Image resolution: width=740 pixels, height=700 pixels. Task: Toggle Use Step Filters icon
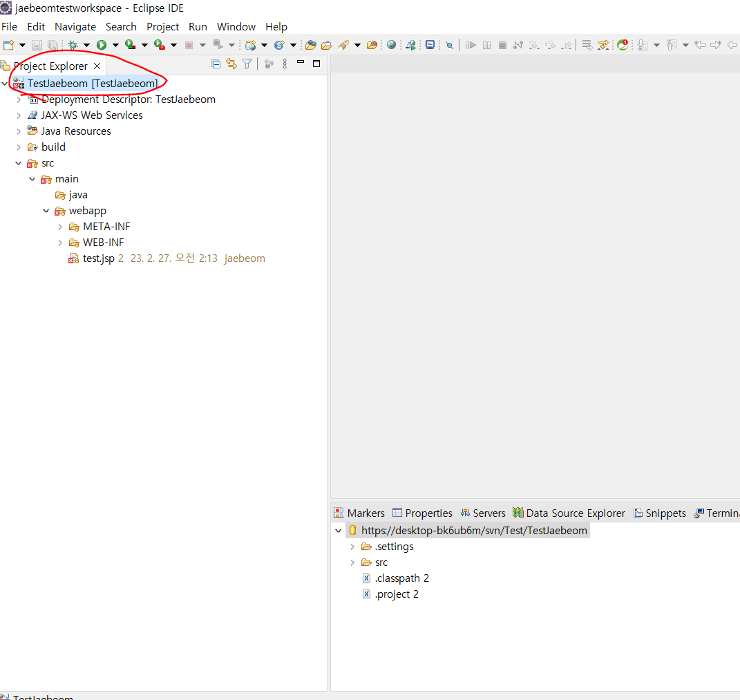pos(603,46)
